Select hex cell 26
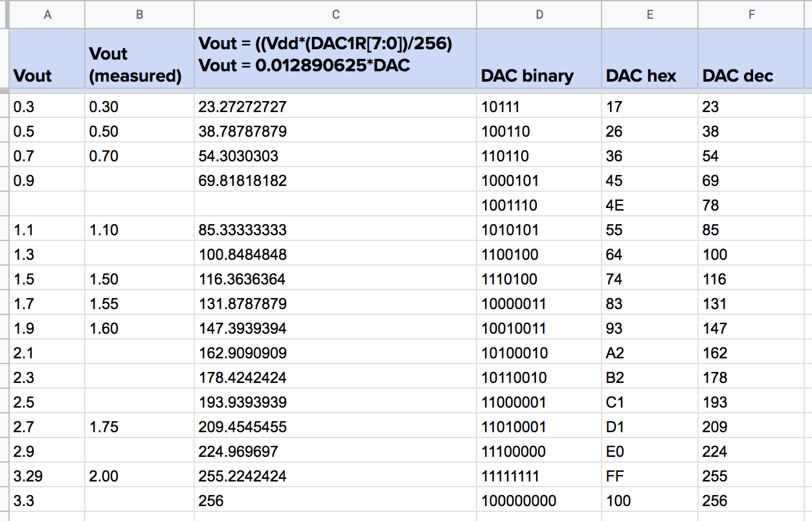 click(649, 132)
